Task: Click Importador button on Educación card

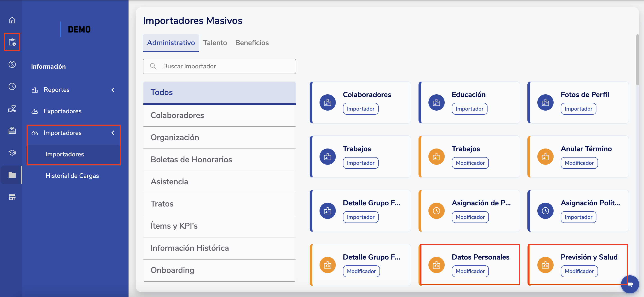Action: pos(469,109)
